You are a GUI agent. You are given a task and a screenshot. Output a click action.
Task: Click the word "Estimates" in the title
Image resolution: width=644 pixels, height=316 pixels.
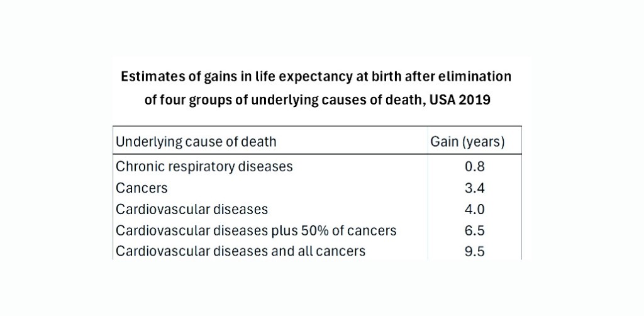(x=150, y=77)
